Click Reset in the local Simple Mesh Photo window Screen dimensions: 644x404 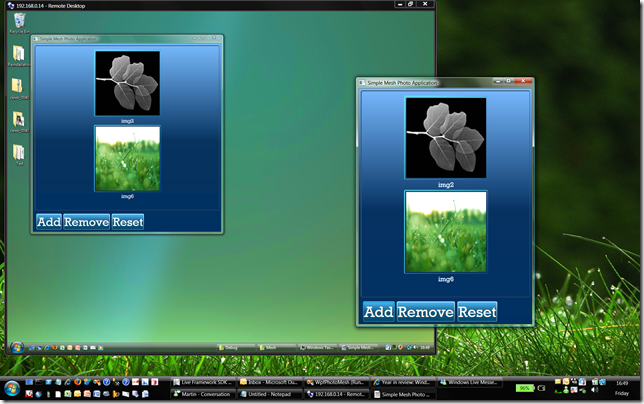coord(477,312)
